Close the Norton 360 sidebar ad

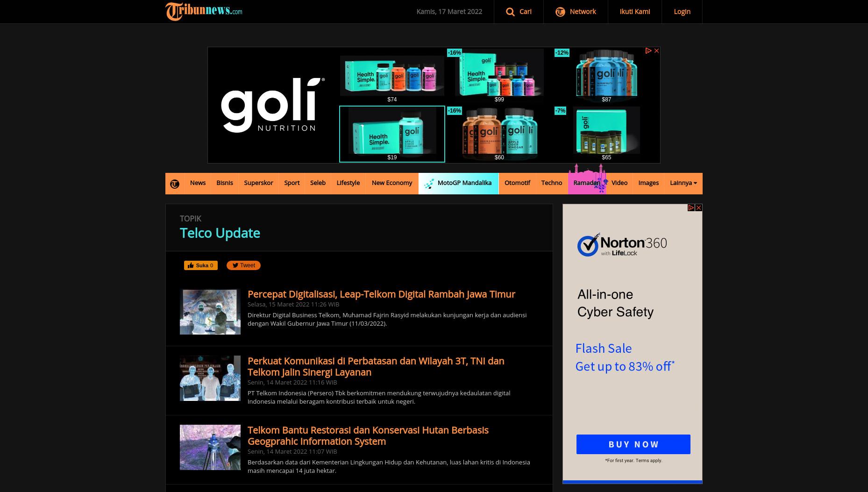point(698,208)
